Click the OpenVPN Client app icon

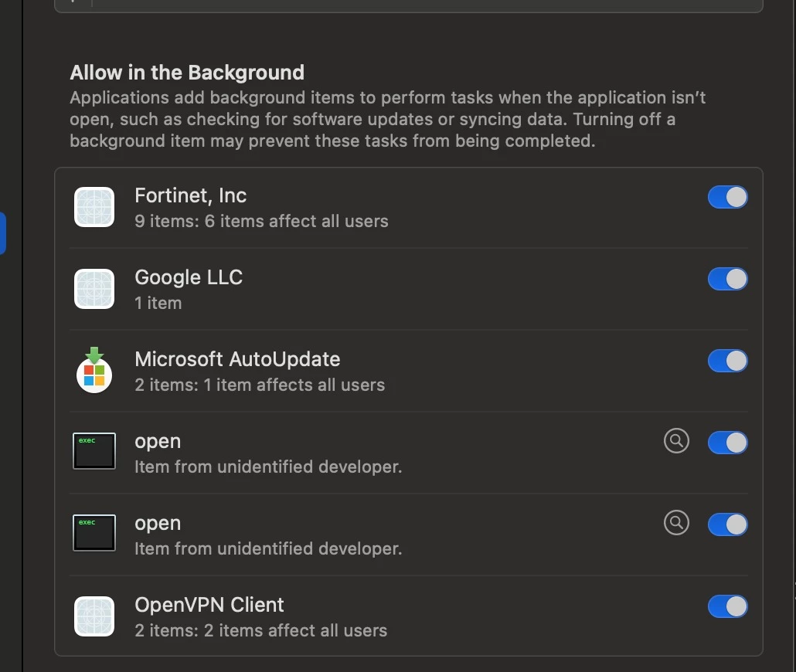click(94, 616)
